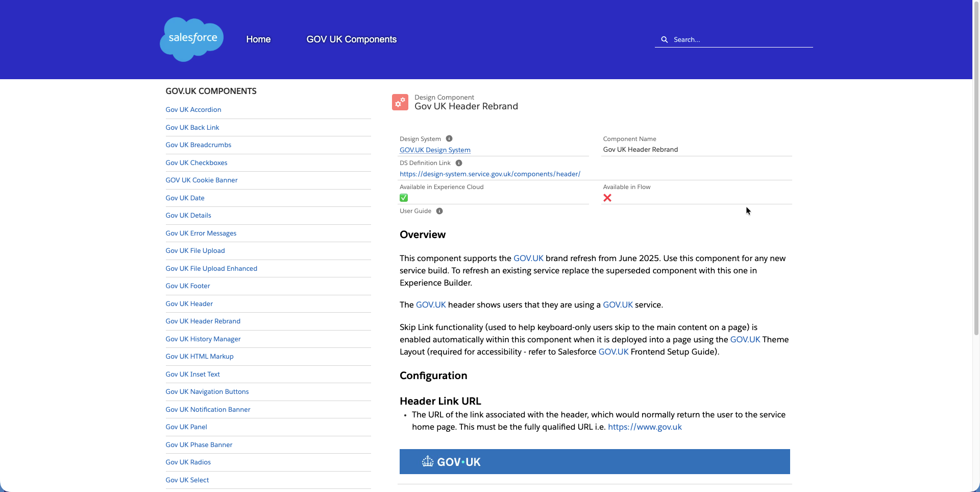Image resolution: width=980 pixels, height=492 pixels.
Task: Select Gov UK Phase Banner in sidebar
Action: pos(199,444)
